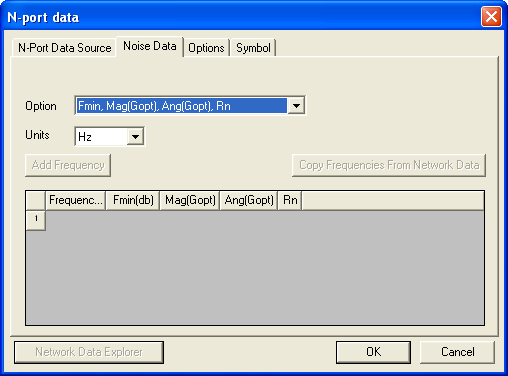This screenshot has height=376, width=508.
Task: Expand the Option dropdown arrow
Action: point(296,106)
